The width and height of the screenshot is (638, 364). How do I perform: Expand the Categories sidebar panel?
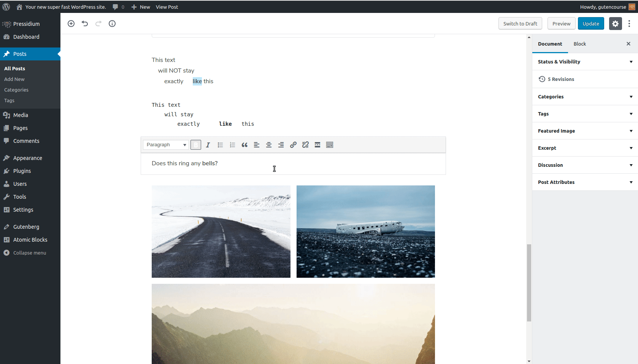(585, 97)
